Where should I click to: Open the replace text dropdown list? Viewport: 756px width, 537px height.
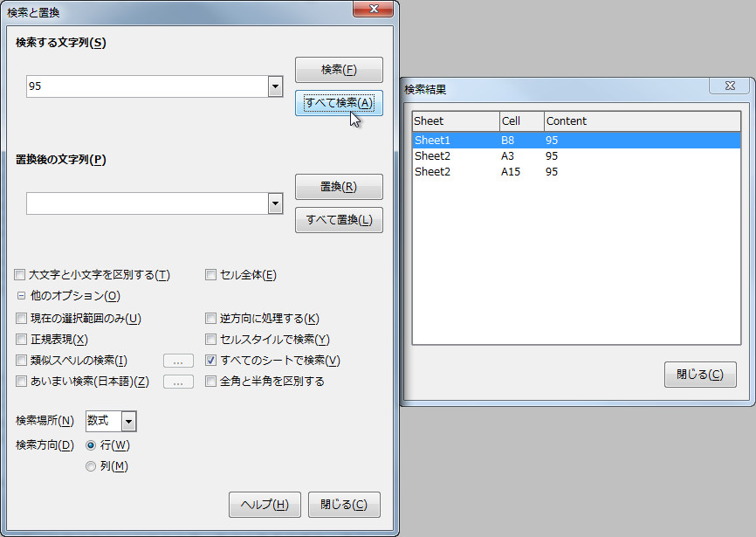(276, 203)
